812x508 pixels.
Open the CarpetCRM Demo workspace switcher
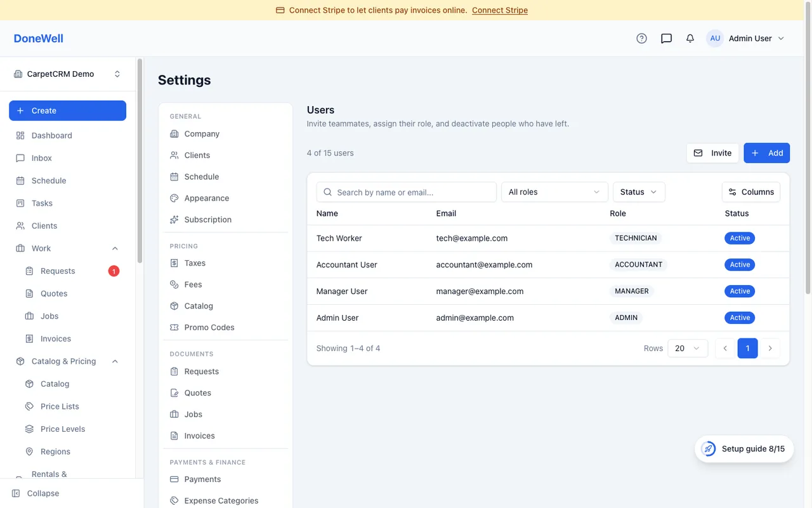(x=67, y=74)
